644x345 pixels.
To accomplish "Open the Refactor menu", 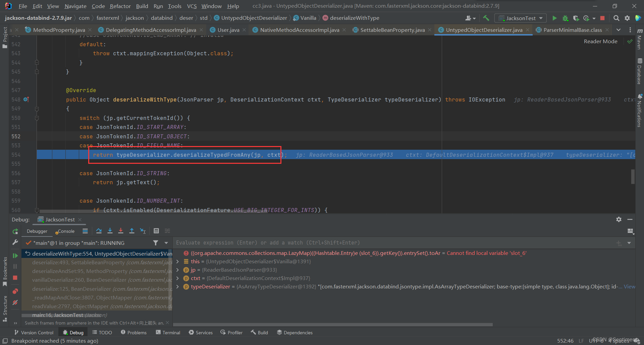I will pos(120,6).
